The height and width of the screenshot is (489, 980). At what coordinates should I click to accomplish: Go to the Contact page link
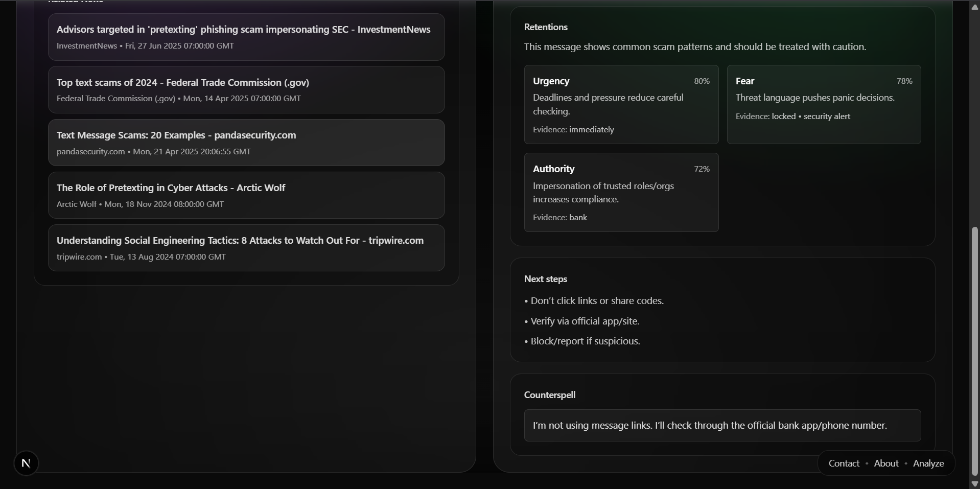click(x=844, y=463)
